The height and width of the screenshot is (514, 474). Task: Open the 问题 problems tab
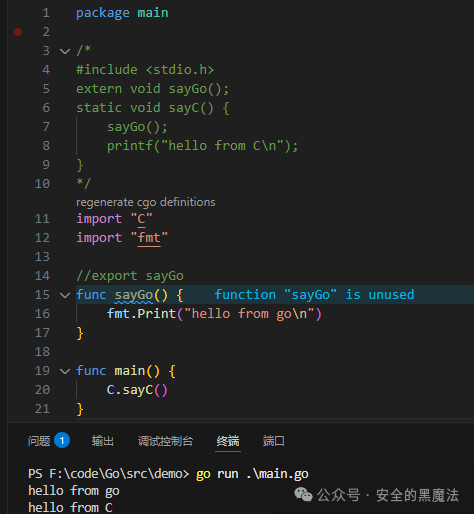(39, 441)
